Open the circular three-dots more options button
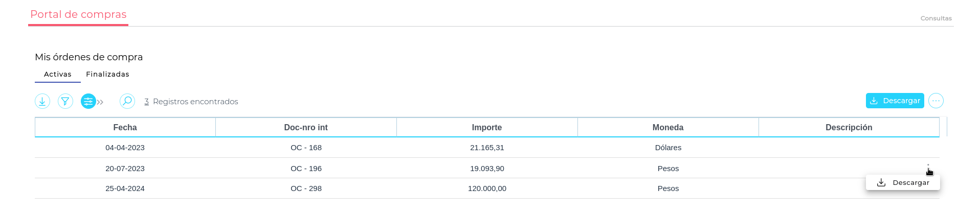 point(936,101)
